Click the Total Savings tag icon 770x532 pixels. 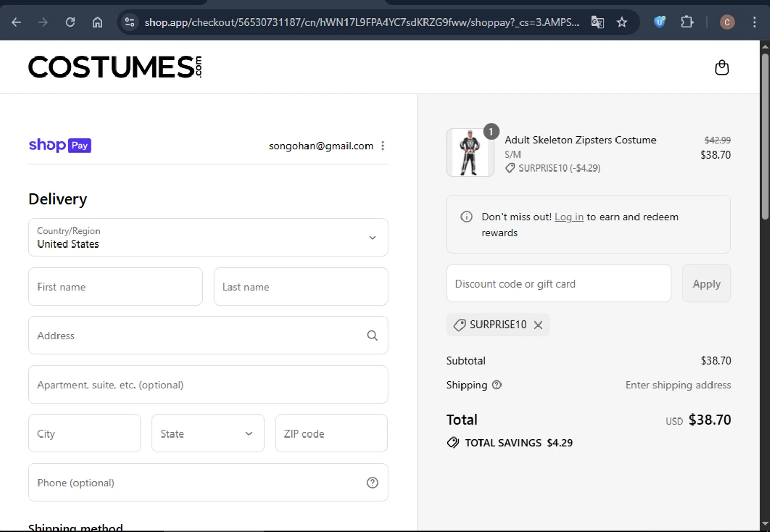click(x=453, y=443)
